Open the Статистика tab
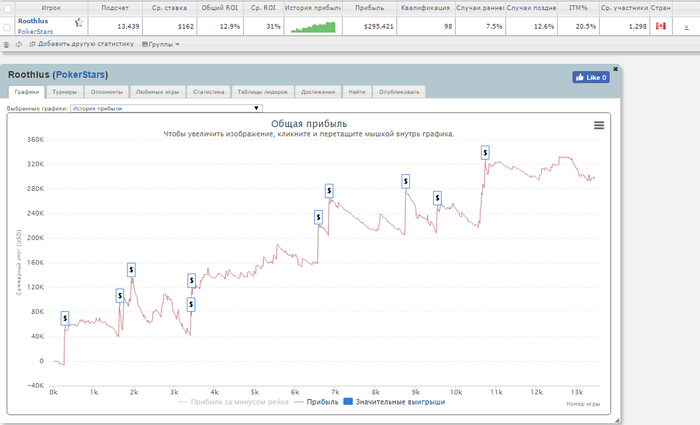 tap(208, 92)
